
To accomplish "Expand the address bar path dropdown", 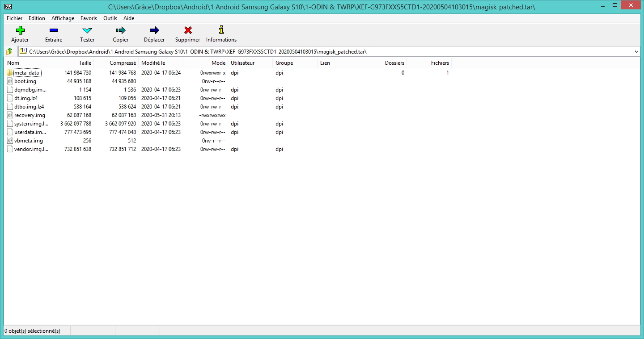I will point(636,52).
